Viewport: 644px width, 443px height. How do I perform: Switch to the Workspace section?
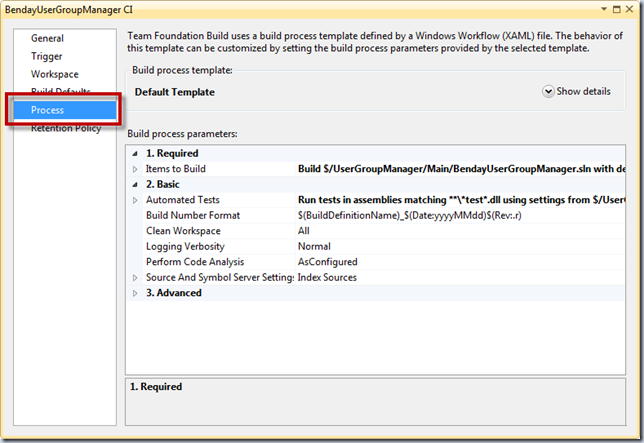(55, 74)
